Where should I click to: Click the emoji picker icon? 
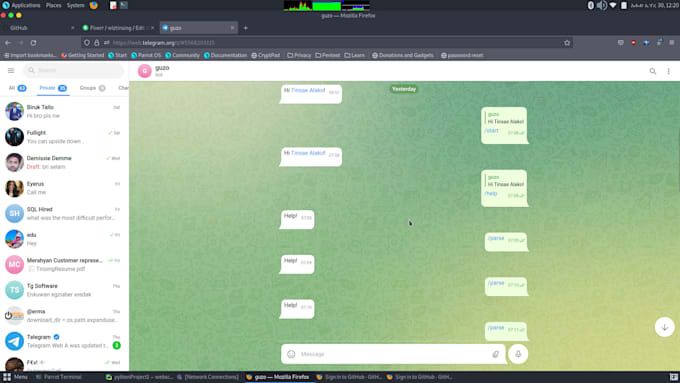tap(291, 354)
